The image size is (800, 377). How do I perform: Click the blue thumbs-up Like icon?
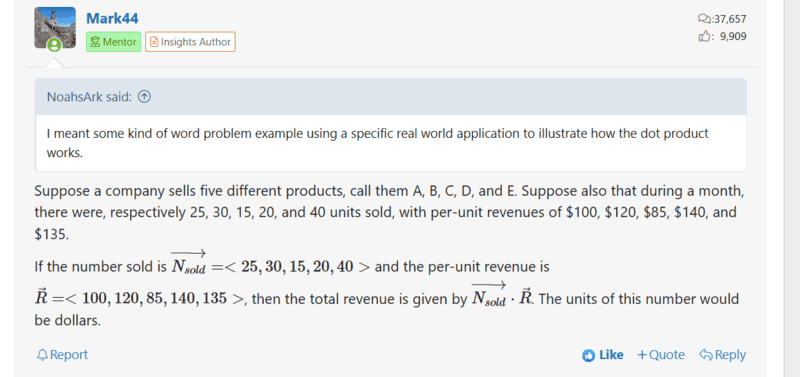point(589,355)
